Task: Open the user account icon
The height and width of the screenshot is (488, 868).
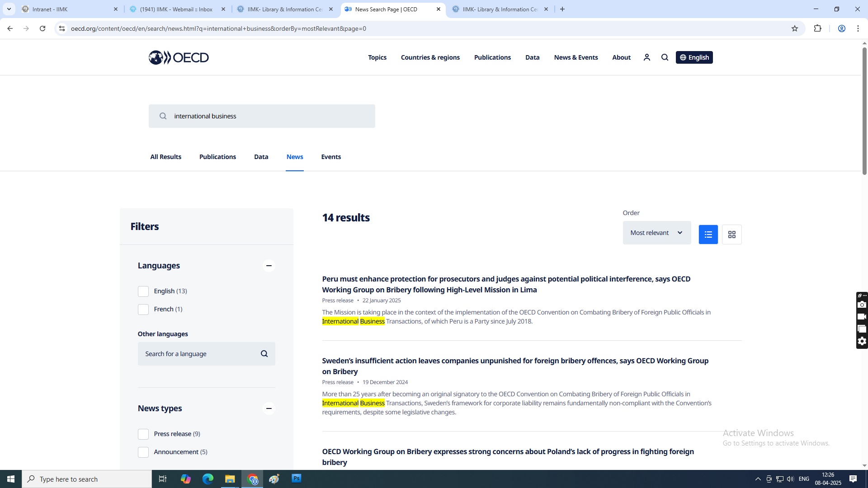Action: click(646, 57)
